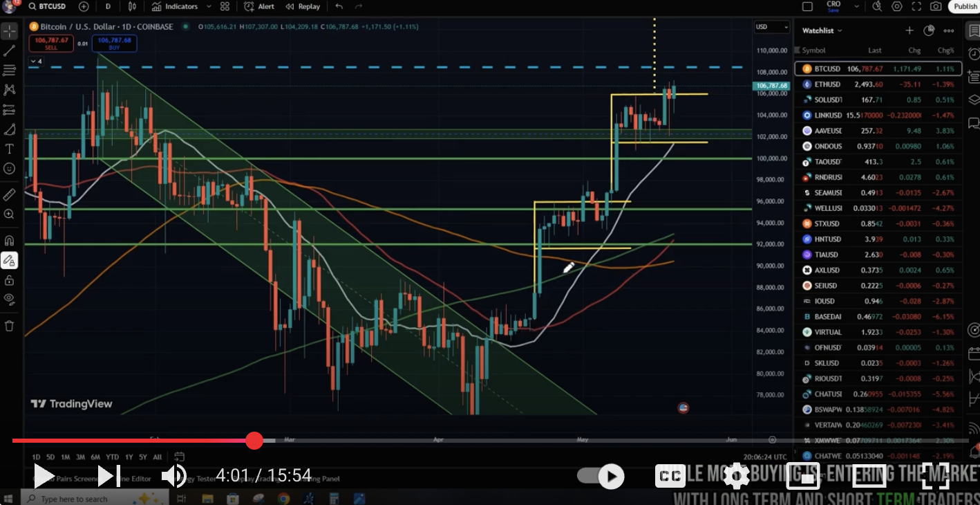Open the USD currency dropdown
The height and width of the screenshot is (505, 980).
pos(771,27)
